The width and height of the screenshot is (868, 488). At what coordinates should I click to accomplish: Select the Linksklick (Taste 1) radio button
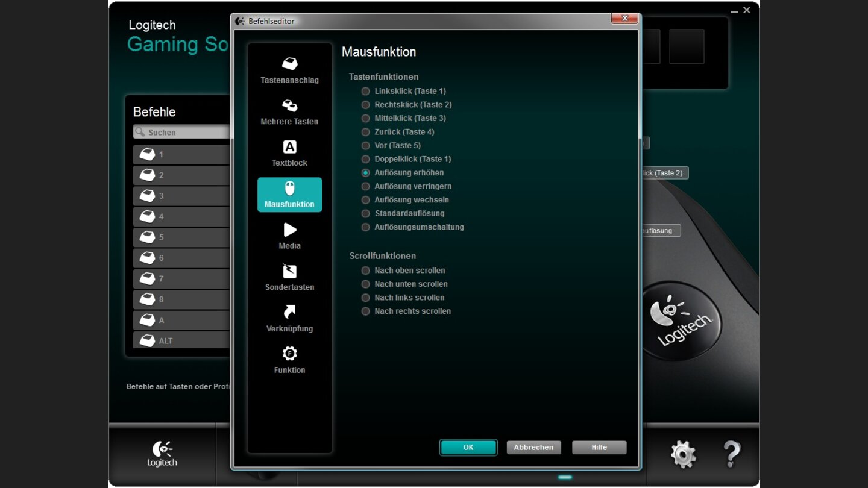365,92
